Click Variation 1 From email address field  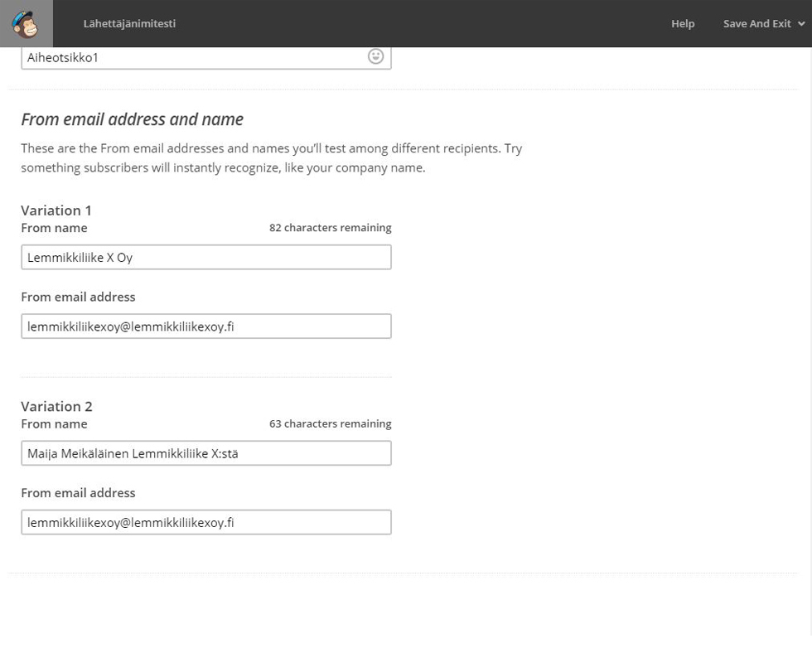tap(206, 326)
